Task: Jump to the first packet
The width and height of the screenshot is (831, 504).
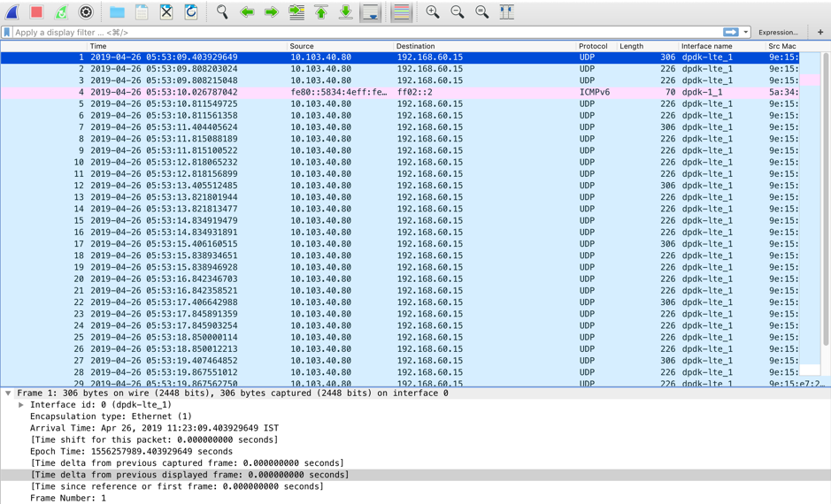Action: pyautogui.click(x=321, y=11)
